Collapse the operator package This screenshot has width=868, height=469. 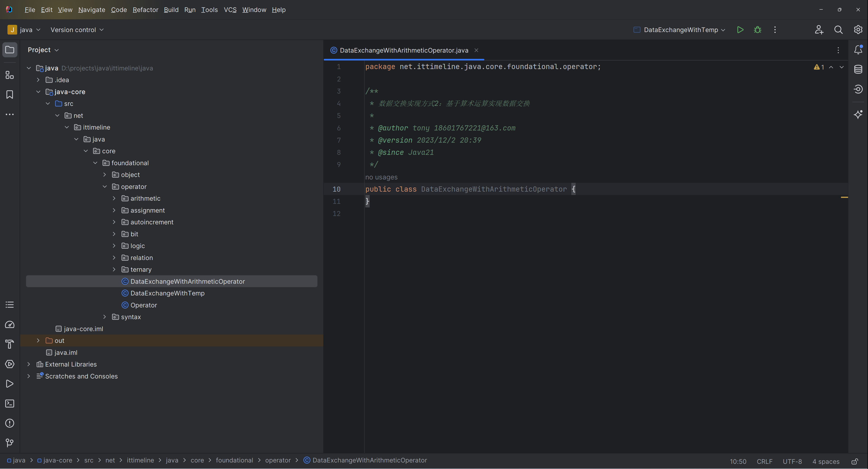pyautogui.click(x=105, y=186)
